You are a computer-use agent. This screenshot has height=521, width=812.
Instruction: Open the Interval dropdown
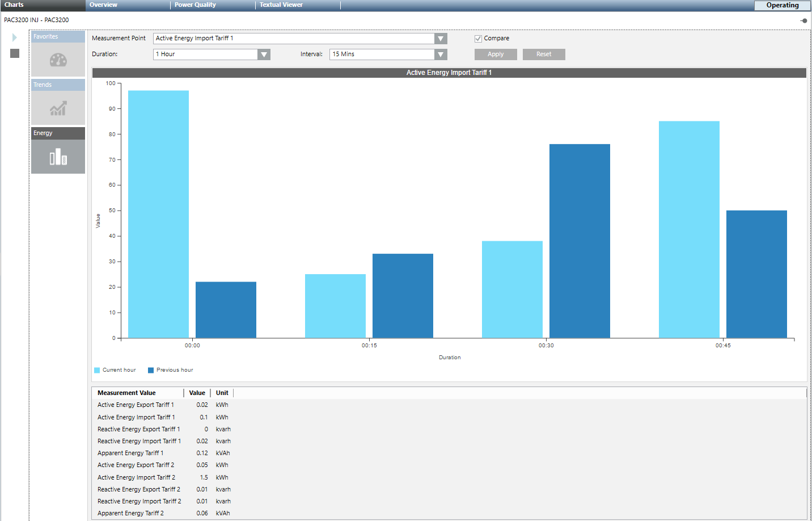pos(441,54)
